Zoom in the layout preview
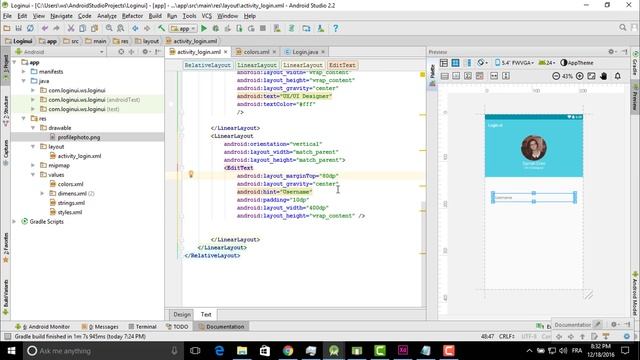The width and height of the screenshot is (640, 360). [x=580, y=76]
